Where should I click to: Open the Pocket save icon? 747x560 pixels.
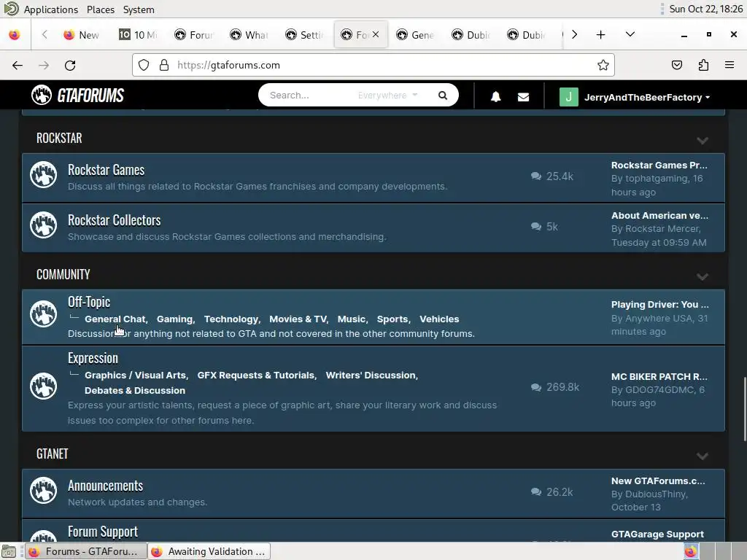676,65
